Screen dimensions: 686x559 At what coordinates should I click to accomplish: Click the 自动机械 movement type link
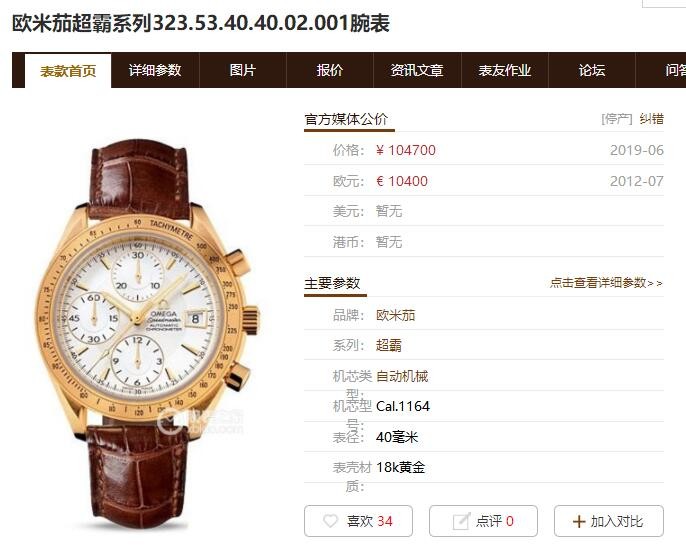402,376
